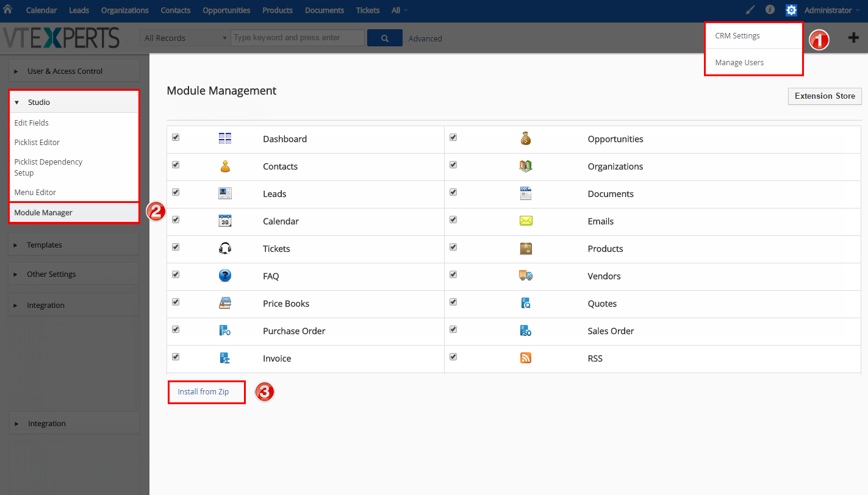868x495 pixels.
Task: Toggle the Calendar module checkbox
Action: click(176, 219)
